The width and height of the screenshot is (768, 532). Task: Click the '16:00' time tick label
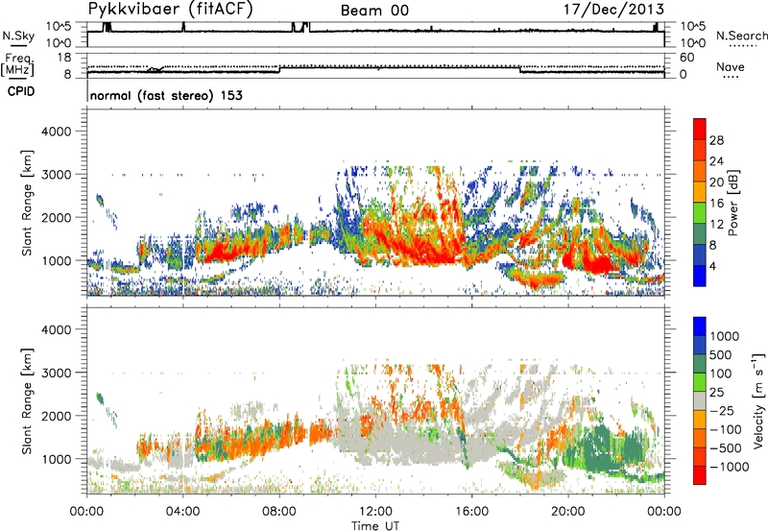tap(471, 512)
